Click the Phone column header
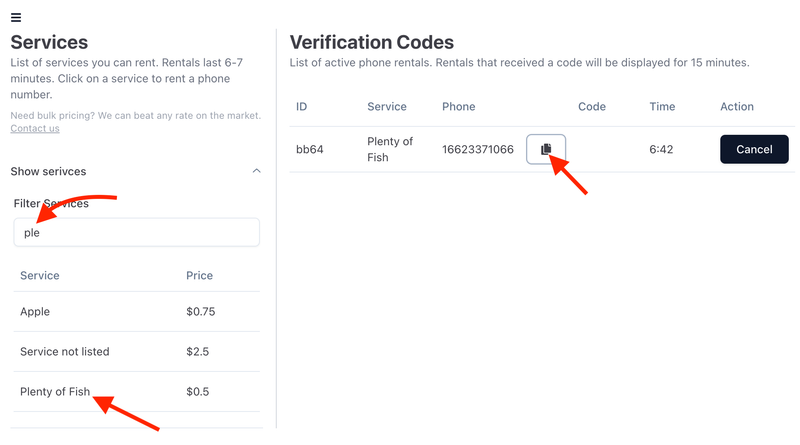The width and height of the screenshot is (800, 445). coord(459,106)
